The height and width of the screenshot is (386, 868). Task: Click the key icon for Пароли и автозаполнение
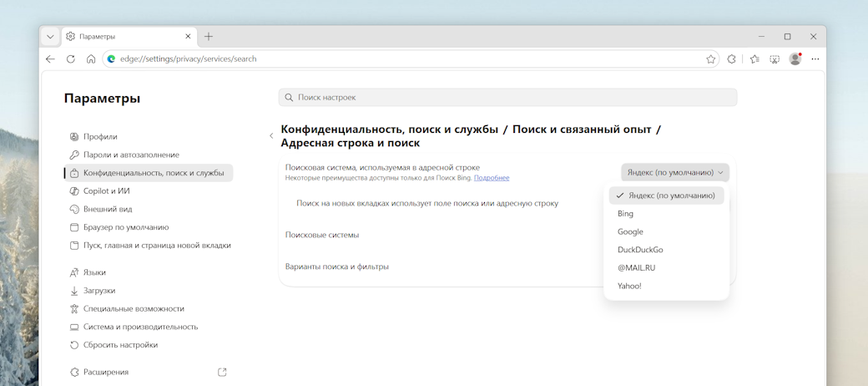(73, 155)
